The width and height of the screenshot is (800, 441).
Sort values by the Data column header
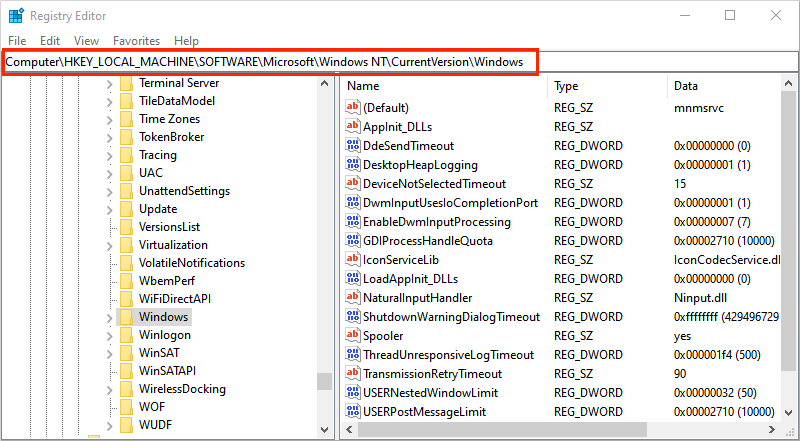coord(724,86)
